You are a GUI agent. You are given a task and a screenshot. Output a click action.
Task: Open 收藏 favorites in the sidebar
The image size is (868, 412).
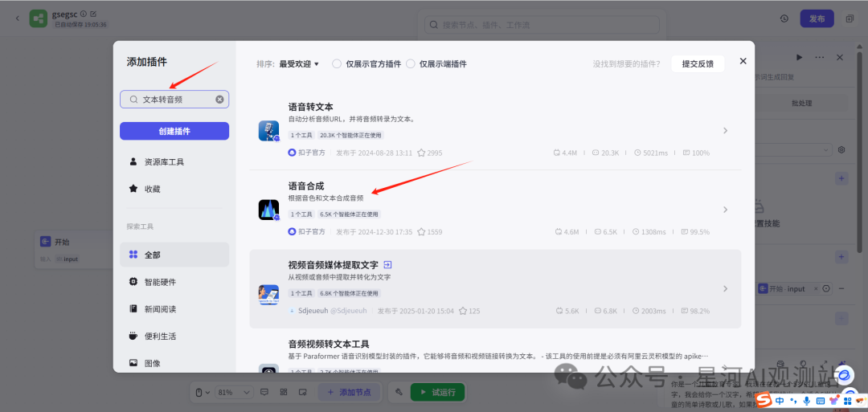pos(174,189)
